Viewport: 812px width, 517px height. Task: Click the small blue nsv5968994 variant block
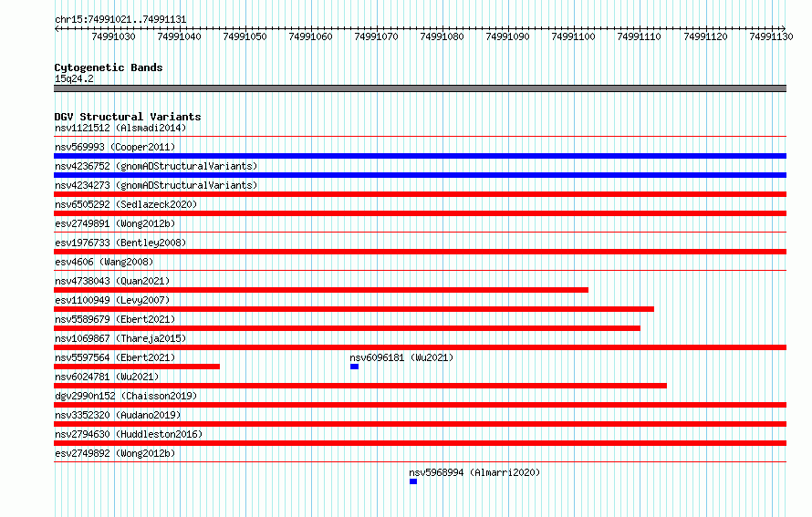point(413,481)
